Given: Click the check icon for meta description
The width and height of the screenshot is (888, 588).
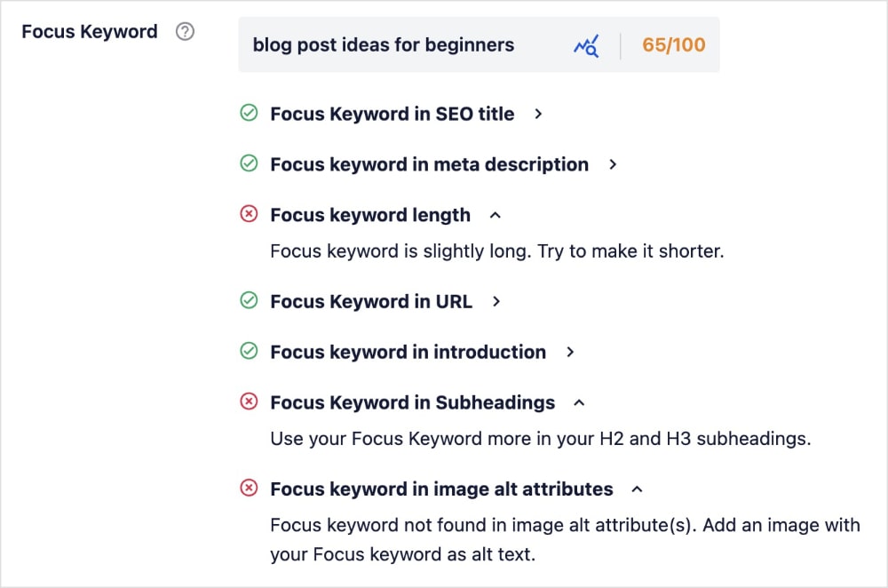Looking at the screenshot, I should 250,164.
